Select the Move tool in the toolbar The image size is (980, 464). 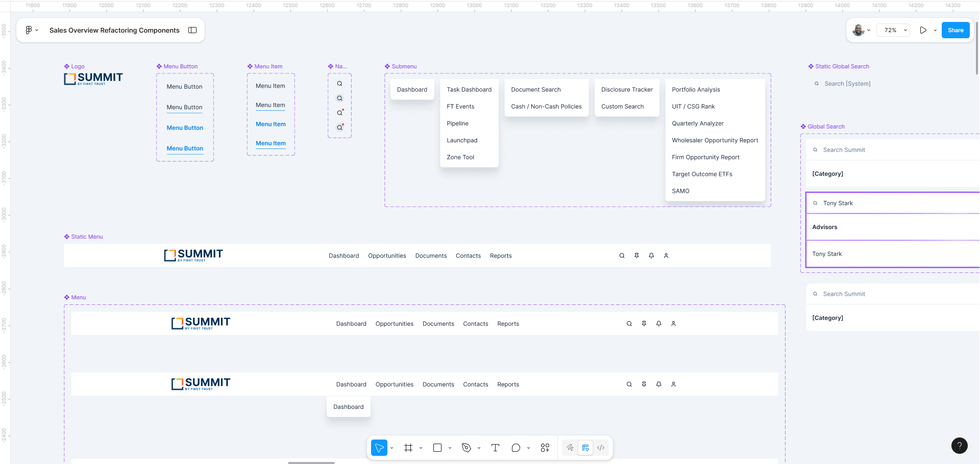point(379,448)
